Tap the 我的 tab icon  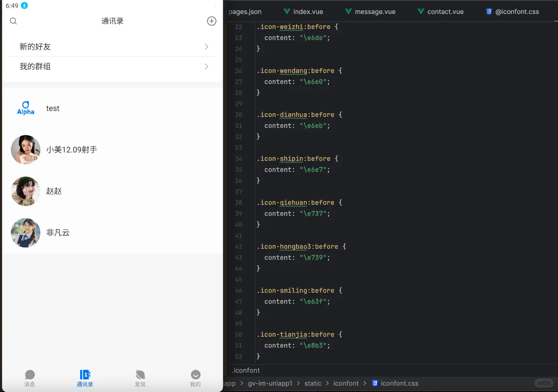click(195, 374)
